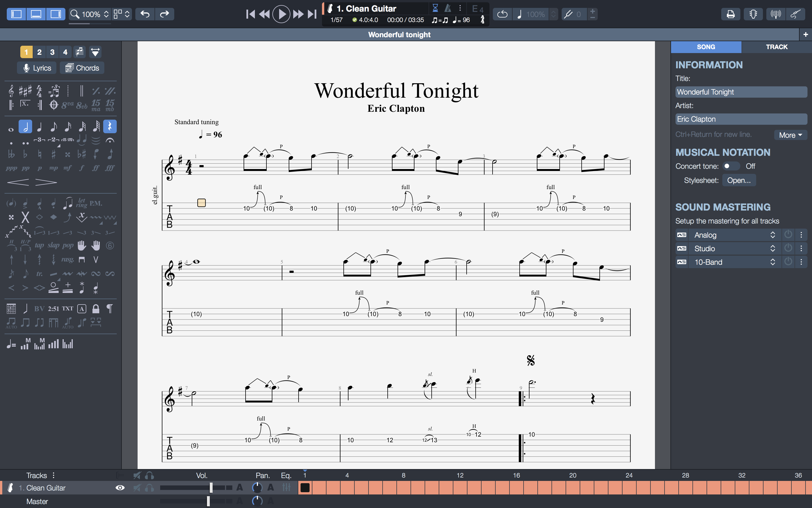The width and height of the screenshot is (812, 508).
Task: Toggle the bottom global view panel
Action: point(36,14)
